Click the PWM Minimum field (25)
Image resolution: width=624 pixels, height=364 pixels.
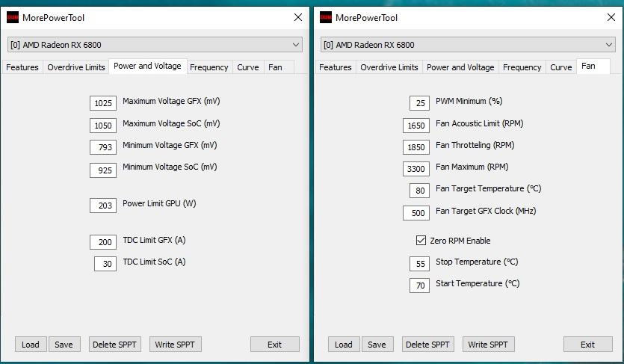419,103
